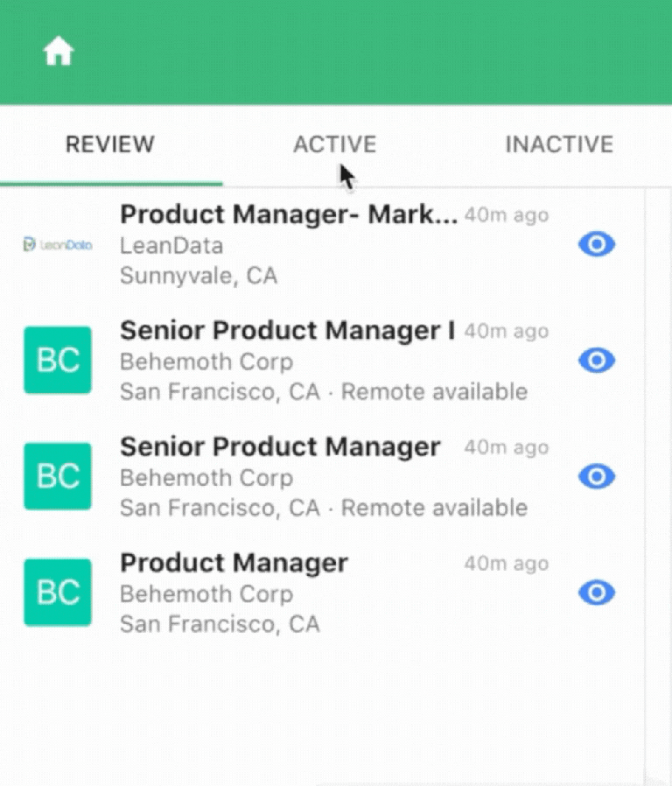
Task: Toggle eye icon for Product Manager- Marketing job
Action: point(597,245)
